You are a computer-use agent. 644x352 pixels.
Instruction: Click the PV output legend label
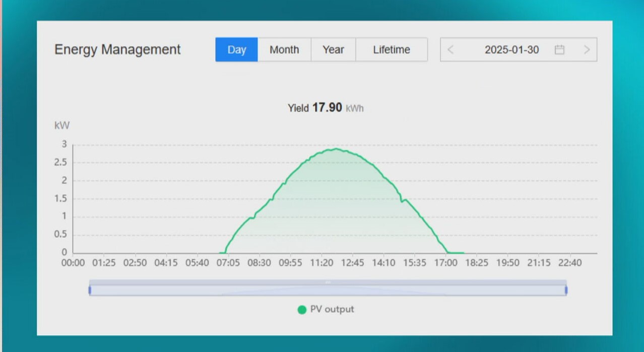click(x=332, y=310)
